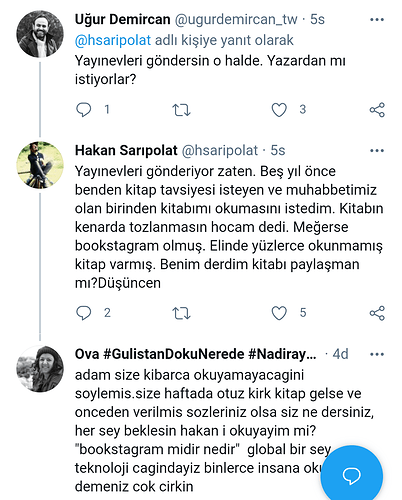Tap the blue floating compose reply button
This screenshot has width=402, height=500.
(x=352, y=475)
